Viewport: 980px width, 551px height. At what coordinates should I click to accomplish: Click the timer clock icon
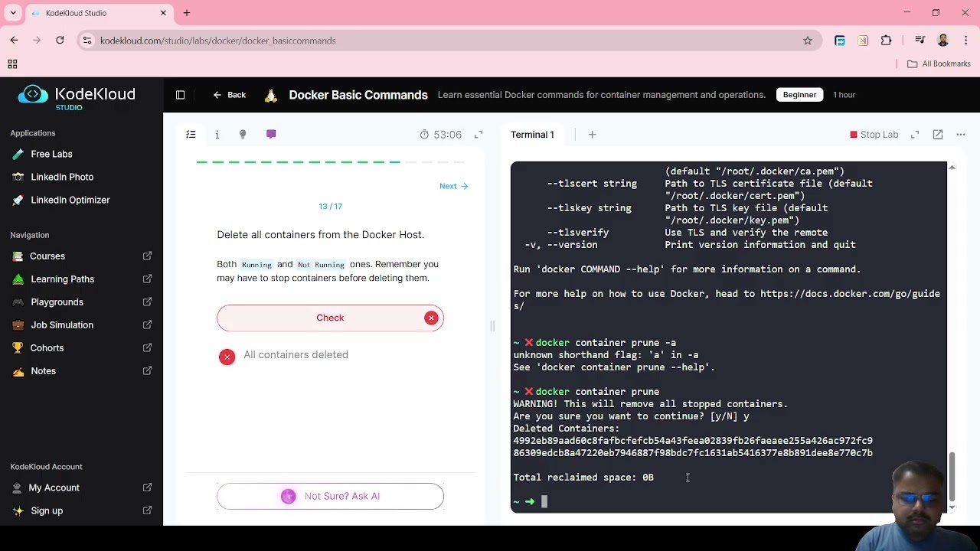coord(424,135)
